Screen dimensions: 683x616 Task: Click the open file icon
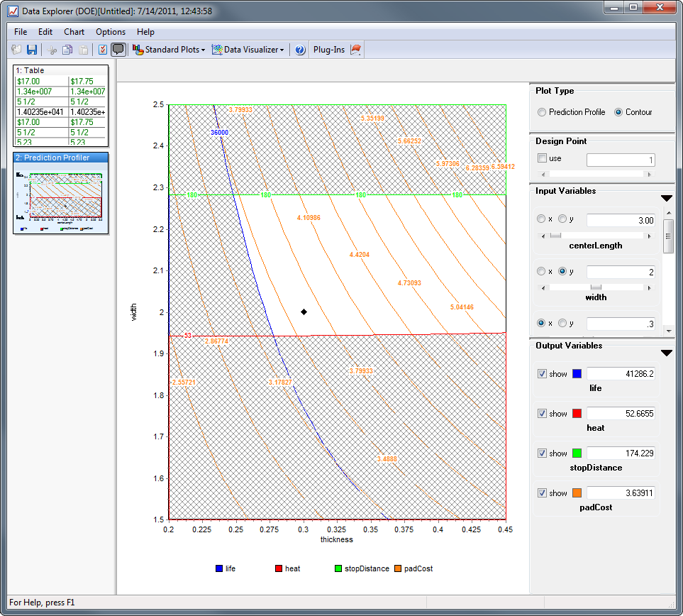(17, 50)
